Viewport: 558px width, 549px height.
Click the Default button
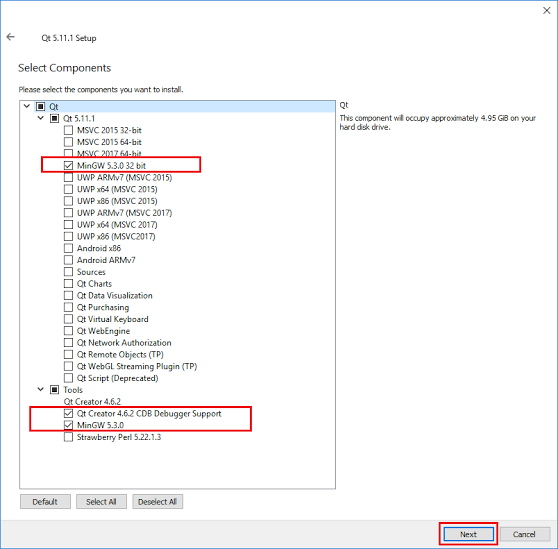click(x=45, y=502)
